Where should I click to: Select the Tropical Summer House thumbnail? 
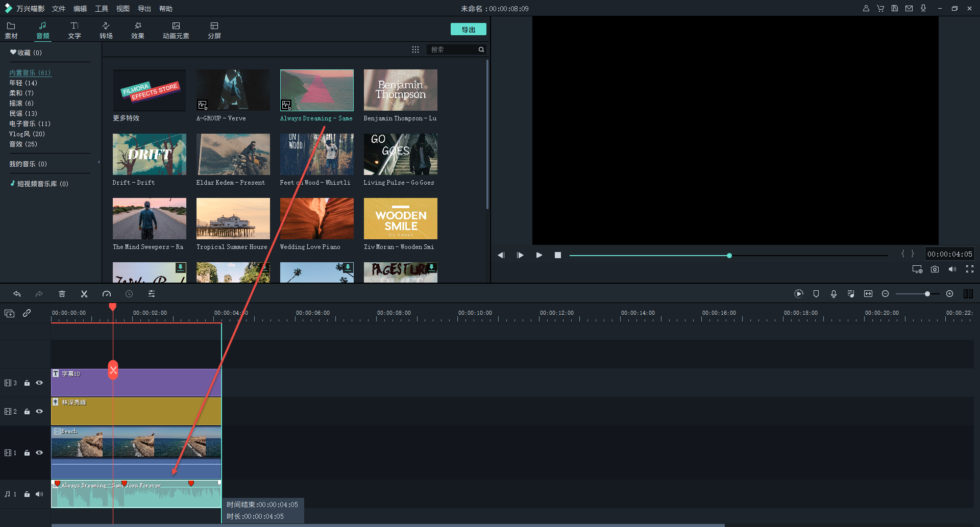click(x=233, y=219)
